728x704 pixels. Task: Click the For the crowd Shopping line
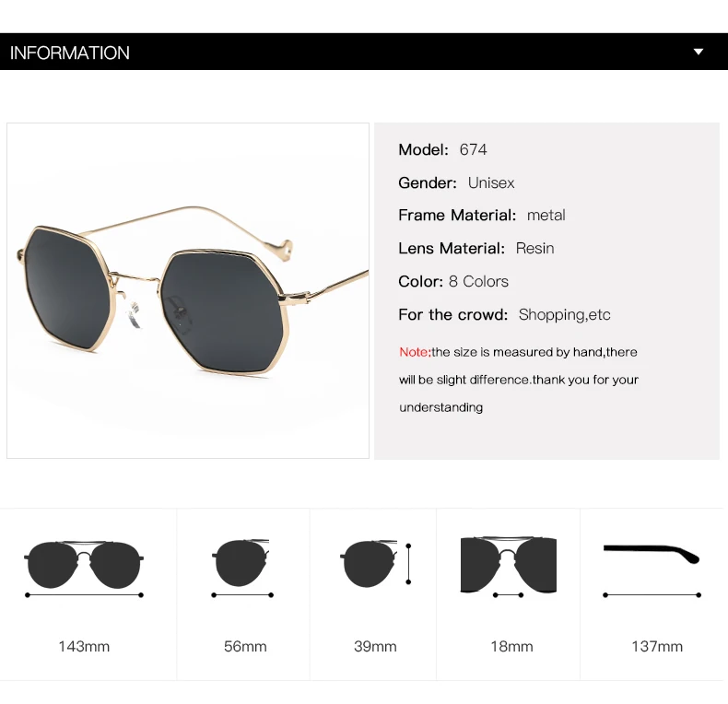(504, 315)
